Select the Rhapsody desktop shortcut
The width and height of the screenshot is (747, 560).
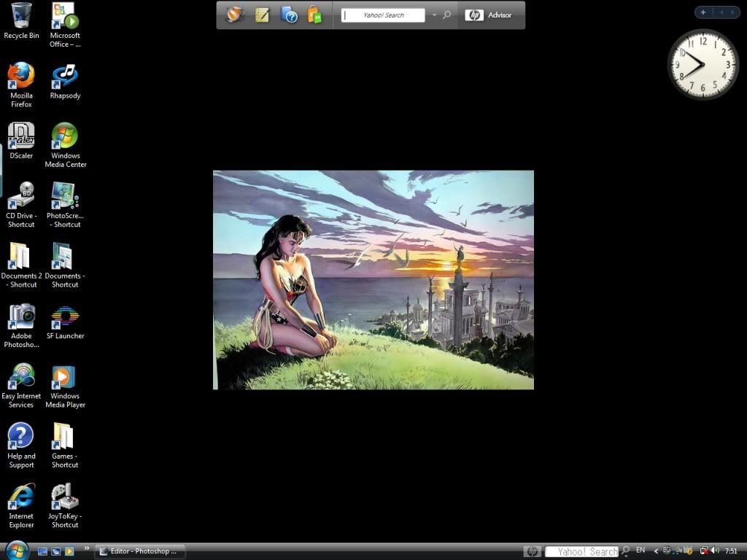65,81
